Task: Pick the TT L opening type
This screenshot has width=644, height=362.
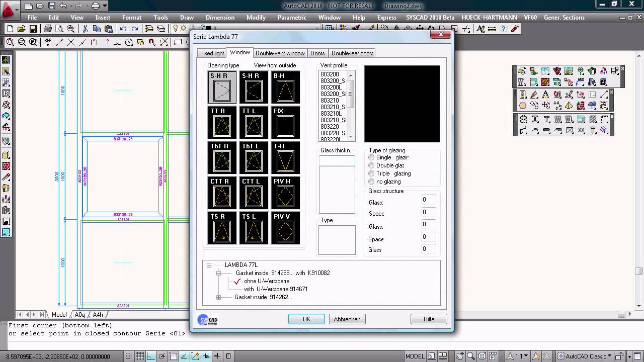Action: click(x=254, y=122)
